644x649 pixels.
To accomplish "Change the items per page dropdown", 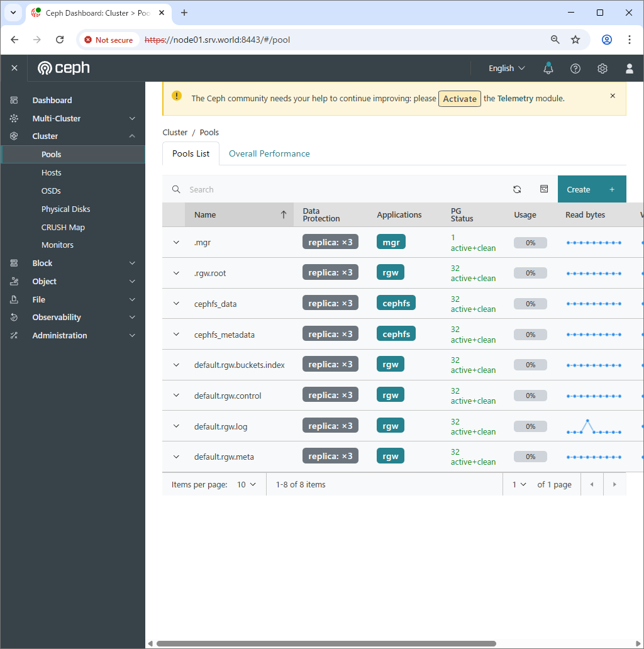I will pyautogui.click(x=246, y=484).
